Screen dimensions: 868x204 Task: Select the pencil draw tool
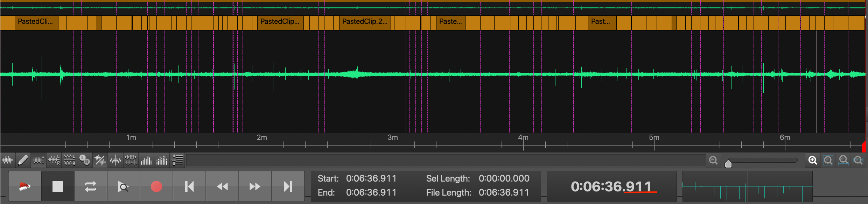pos(23,161)
